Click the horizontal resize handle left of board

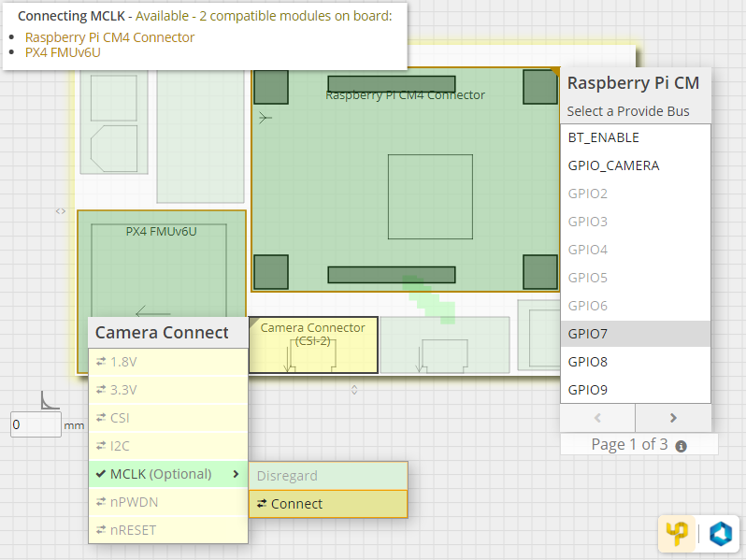61,211
